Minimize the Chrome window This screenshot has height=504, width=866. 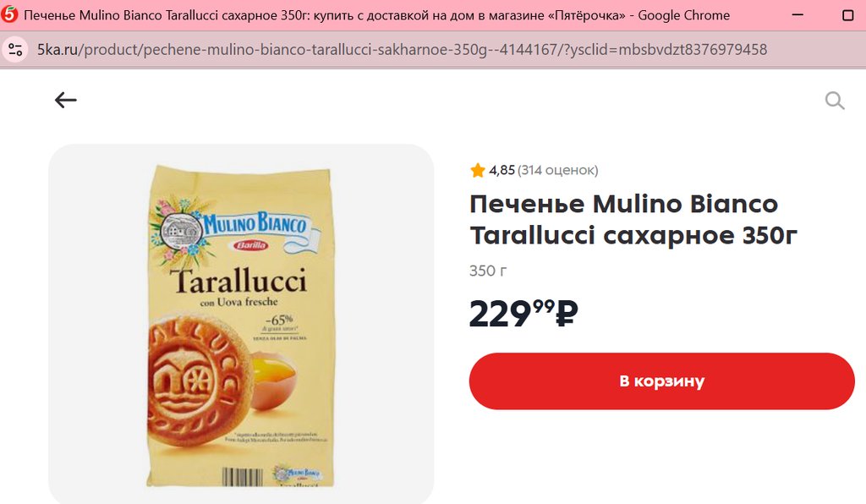[x=797, y=15]
